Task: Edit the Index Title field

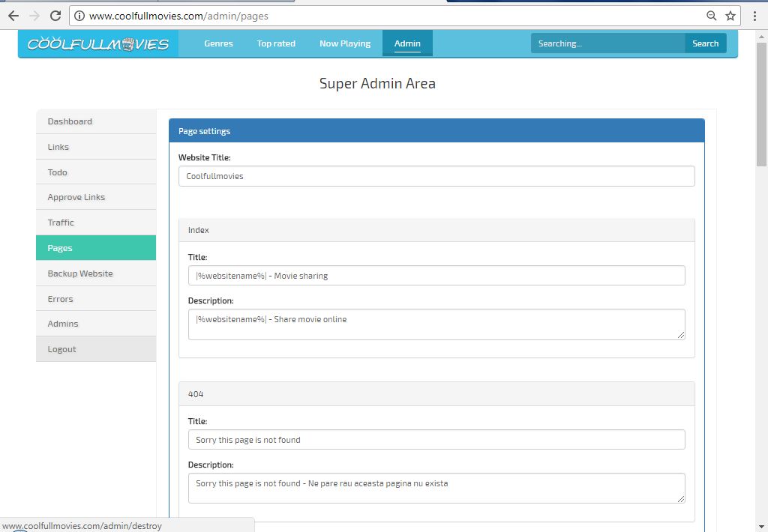Action: (436, 276)
